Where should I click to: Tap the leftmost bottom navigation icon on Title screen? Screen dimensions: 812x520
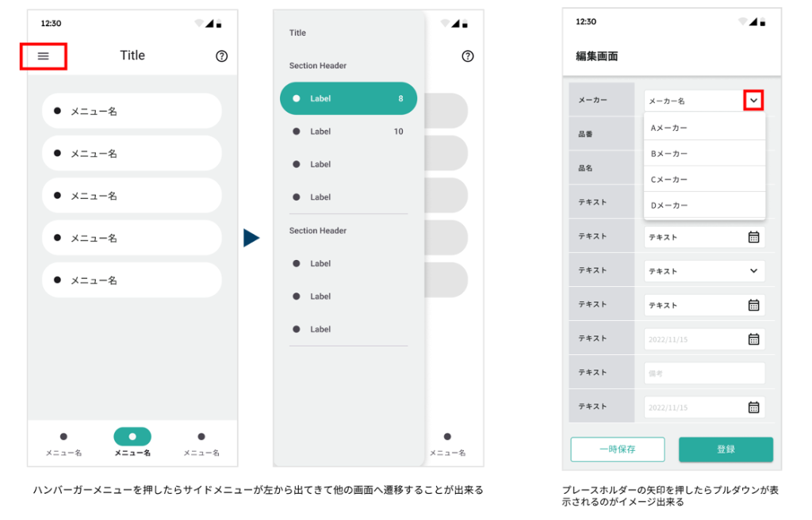[x=63, y=437]
